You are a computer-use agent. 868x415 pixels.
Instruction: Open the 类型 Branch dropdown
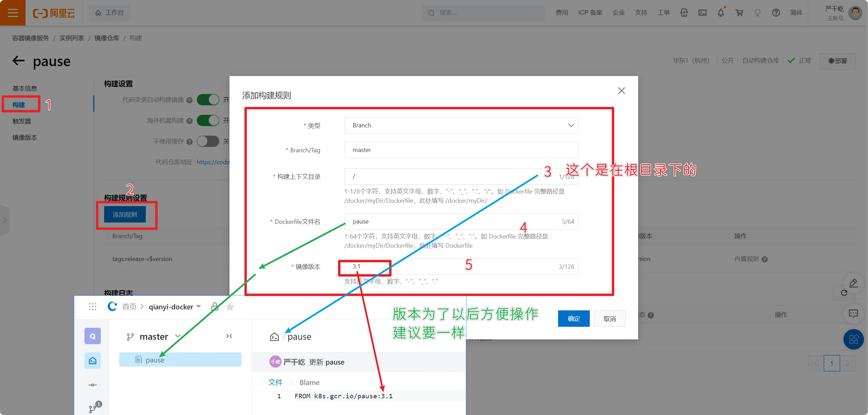(461, 125)
